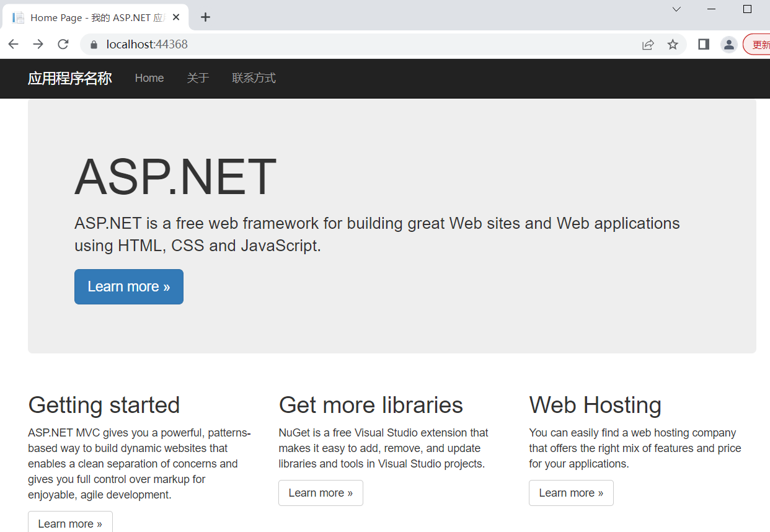The image size is (770, 532).
Task: Open the Chrome profile menu
Action: coord(729,44)
